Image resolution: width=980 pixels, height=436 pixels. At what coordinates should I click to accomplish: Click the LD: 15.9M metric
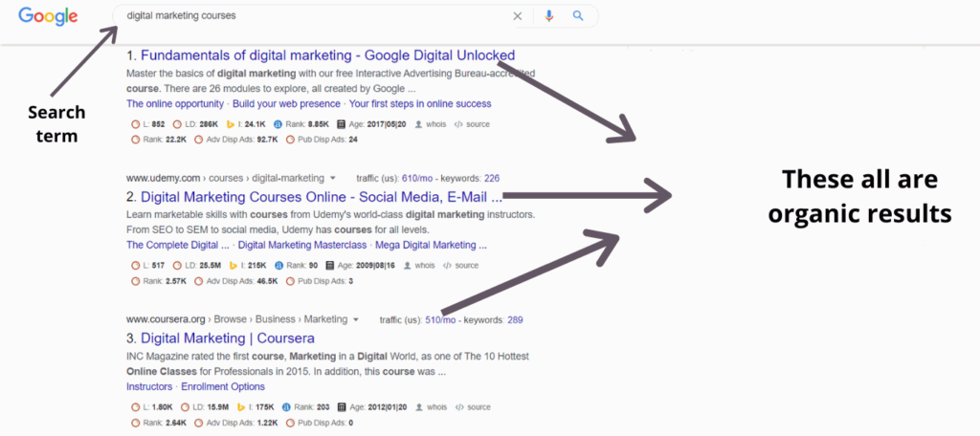[204, 407]
